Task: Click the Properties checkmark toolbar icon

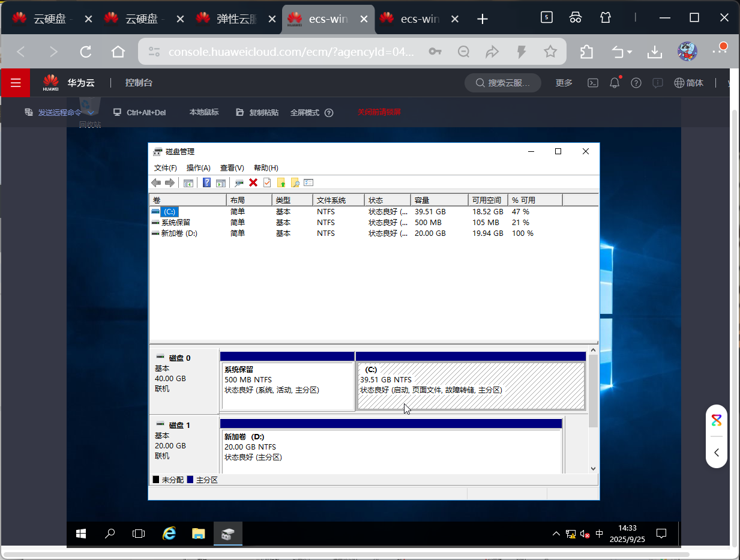Action: [x=267, y=182]
